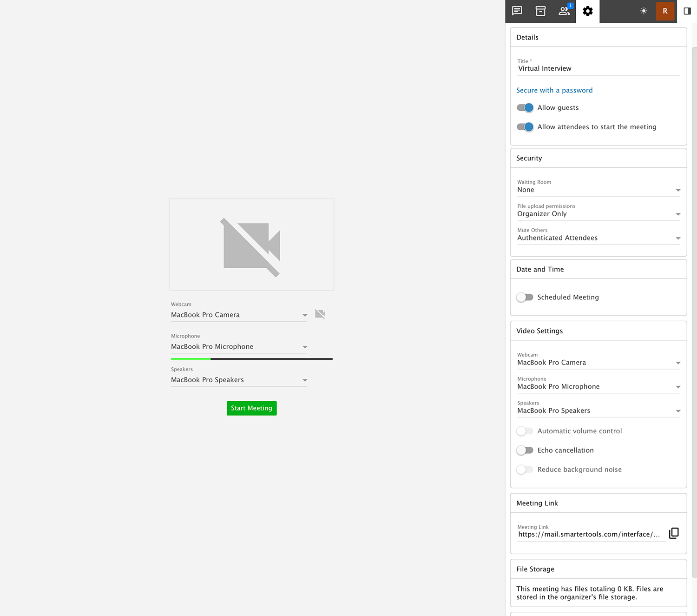
Task: Click the file storage totaling 0 KB text
Action: click(x=590, y=593)
